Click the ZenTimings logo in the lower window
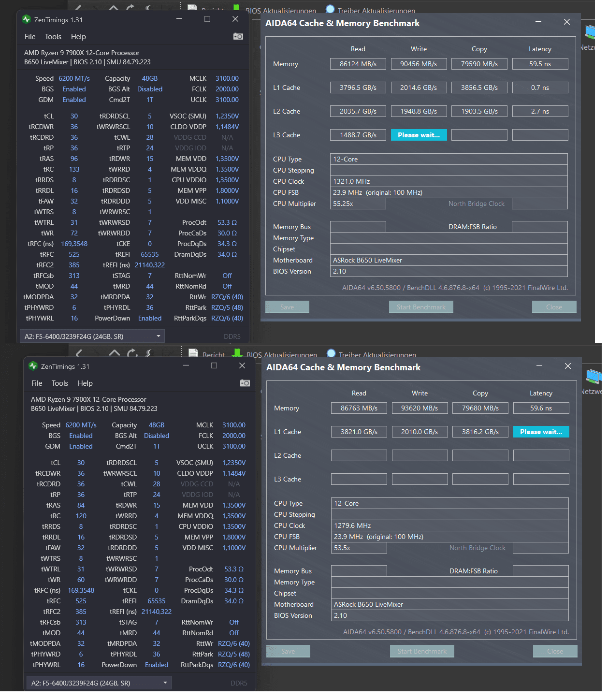 click(x=33, y=366)
